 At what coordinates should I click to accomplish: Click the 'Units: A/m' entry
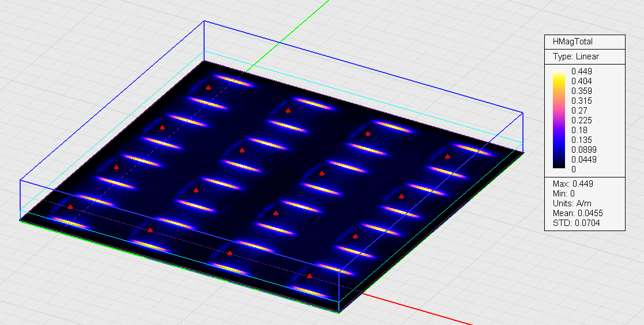pyautogui.click(x=572, y=203)
